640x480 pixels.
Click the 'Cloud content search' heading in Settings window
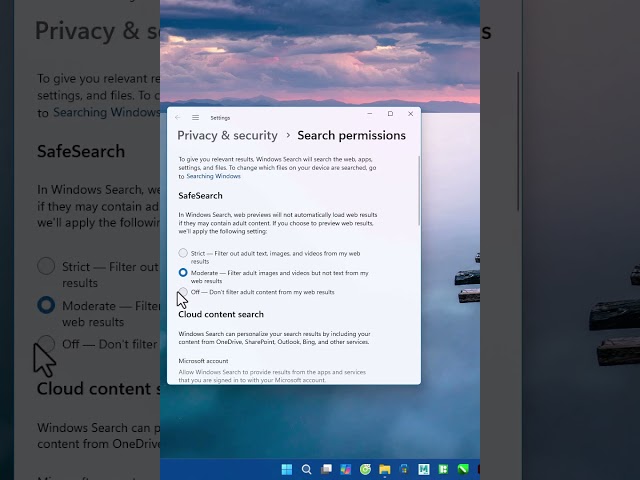coord(221,314)
